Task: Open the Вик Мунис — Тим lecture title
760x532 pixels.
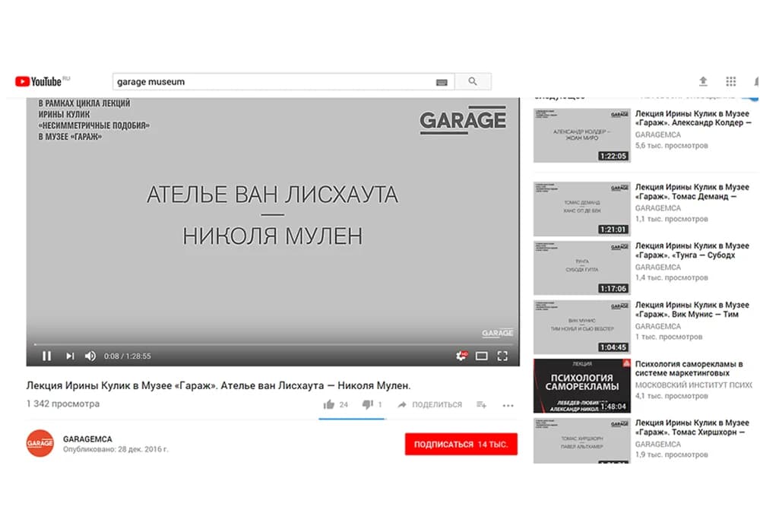Action: pos(692,309)
